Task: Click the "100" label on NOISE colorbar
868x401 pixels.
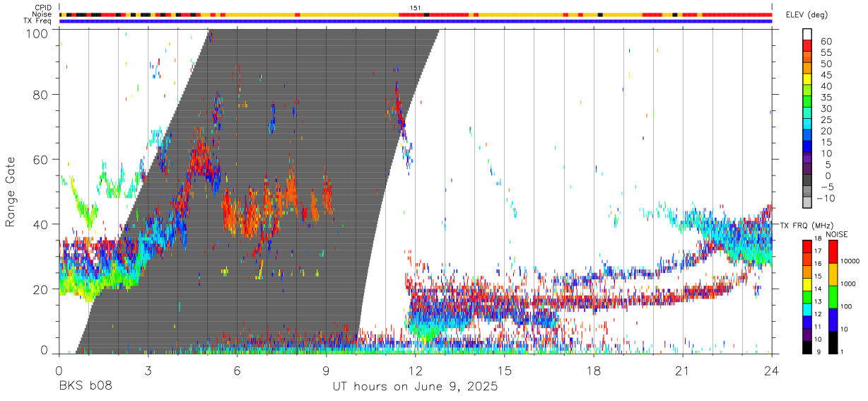Action: (845, 307)
